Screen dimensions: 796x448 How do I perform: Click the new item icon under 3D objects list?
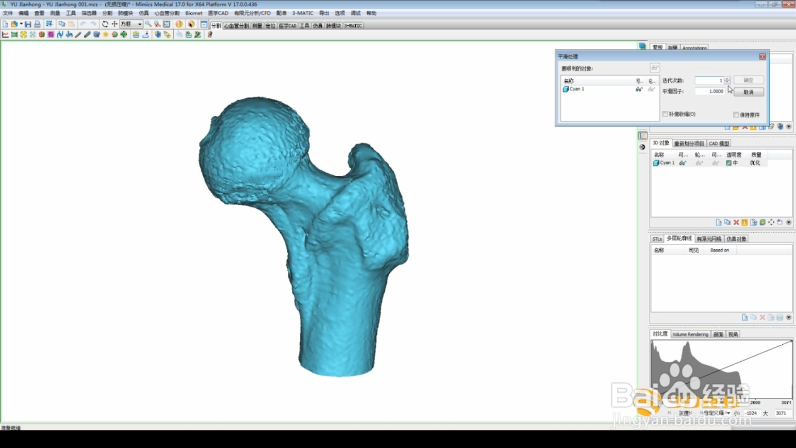pos(719,222)
